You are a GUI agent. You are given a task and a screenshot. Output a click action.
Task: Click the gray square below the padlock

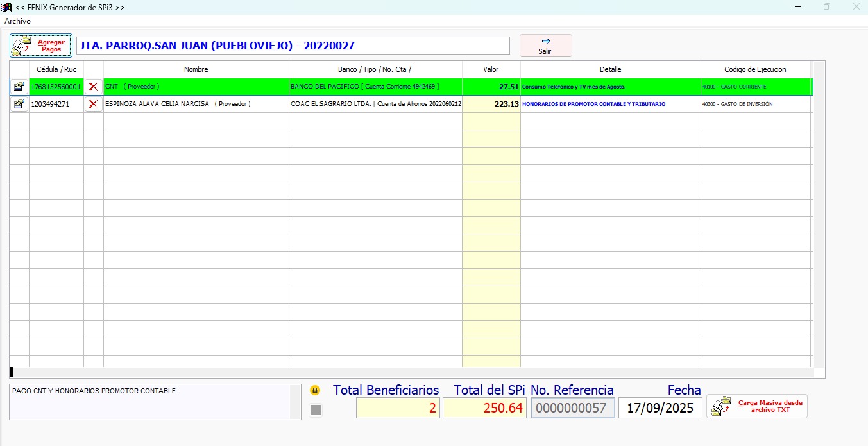click(315, 410)
